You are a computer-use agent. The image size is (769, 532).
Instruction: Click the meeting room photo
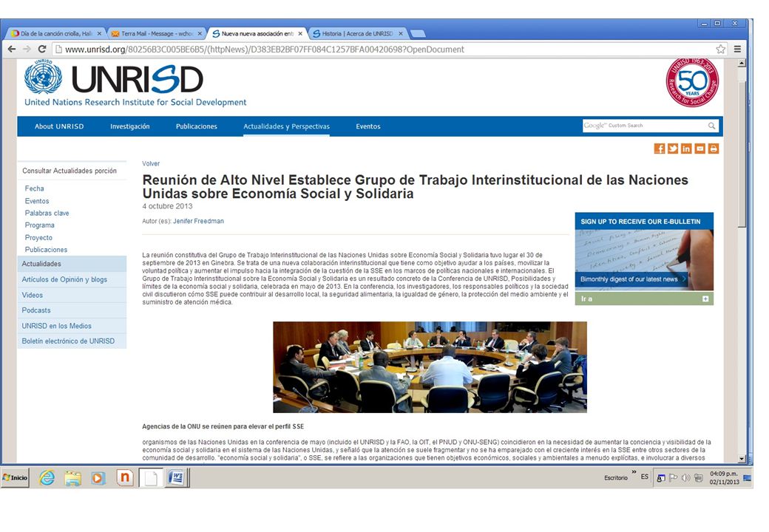pyautogui.click(x=430, y=367)
